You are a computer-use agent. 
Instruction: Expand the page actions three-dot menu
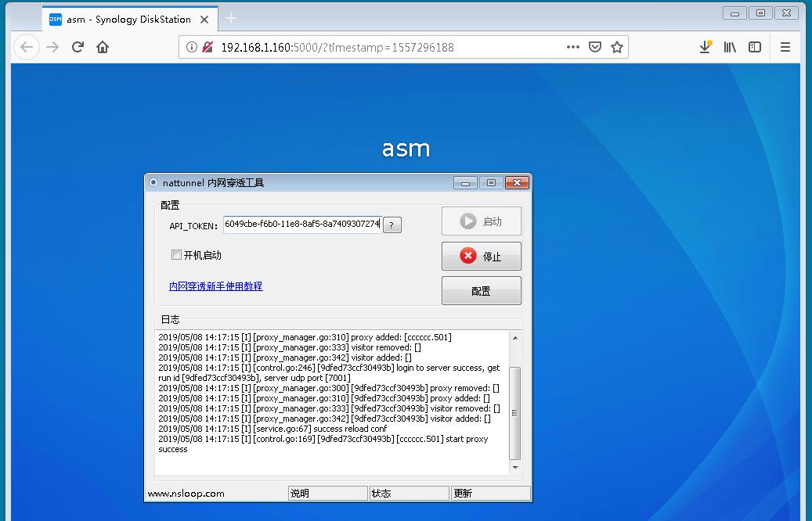pos(573,47)
